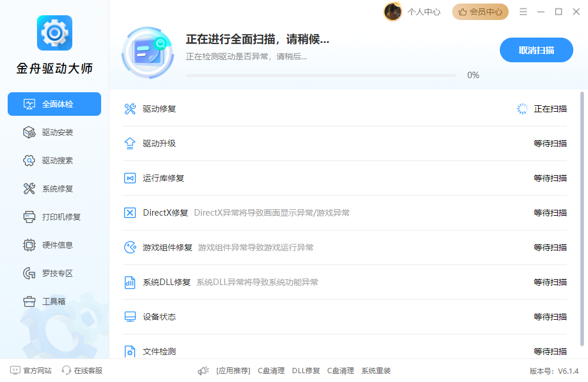Click 等待扫描 status of 驱动升级 row

550,143
